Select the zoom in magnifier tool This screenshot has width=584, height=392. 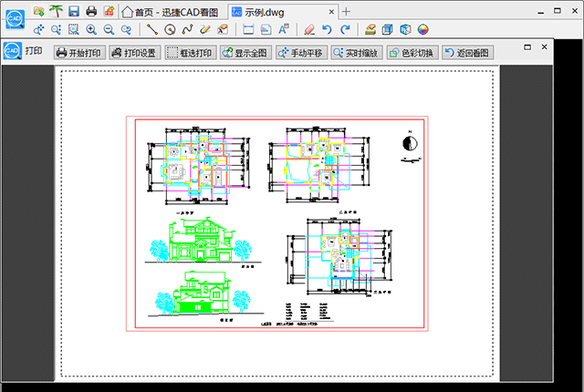tap(91, 30)
